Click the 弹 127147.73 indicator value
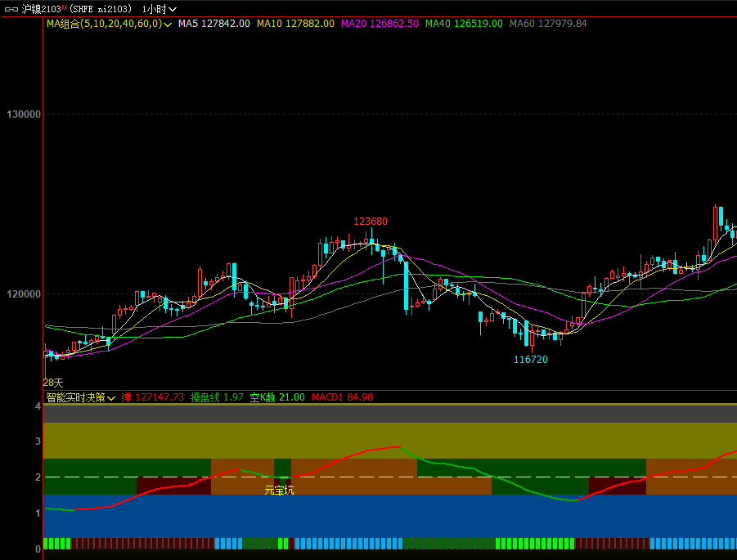The height and width of the screenshot is (560, 737). [x=153, y=397]
